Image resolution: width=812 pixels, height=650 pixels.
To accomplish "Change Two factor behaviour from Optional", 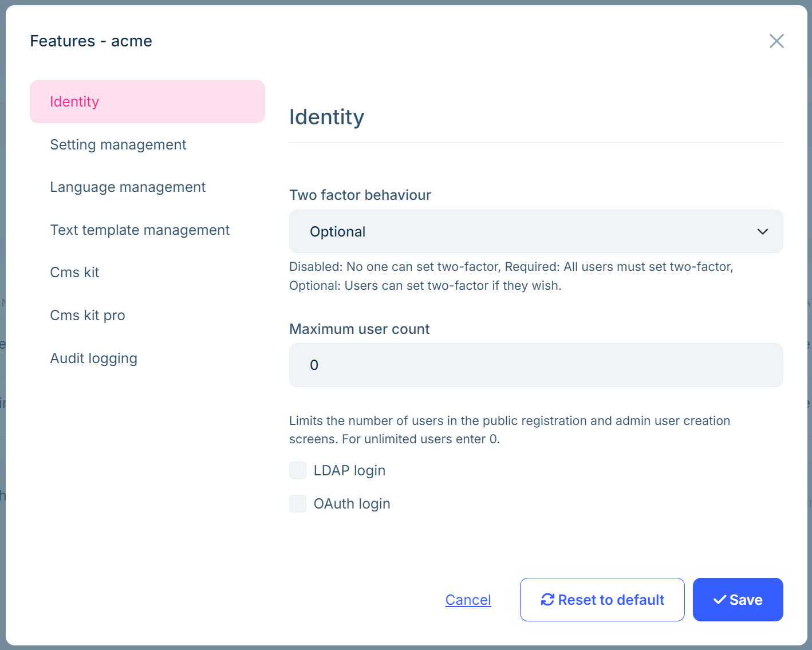I will pos(535,231).
